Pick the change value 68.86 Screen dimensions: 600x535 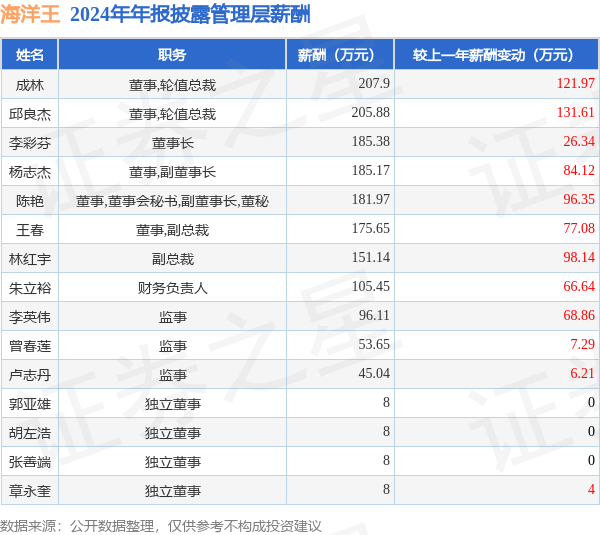tap(579, 315)
